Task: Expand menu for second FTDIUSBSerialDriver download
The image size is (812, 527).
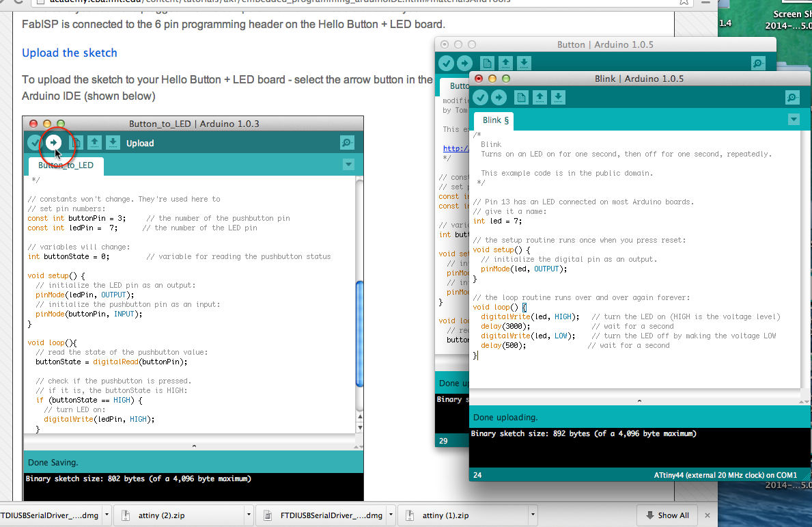Action: click(x=391, y=515)
